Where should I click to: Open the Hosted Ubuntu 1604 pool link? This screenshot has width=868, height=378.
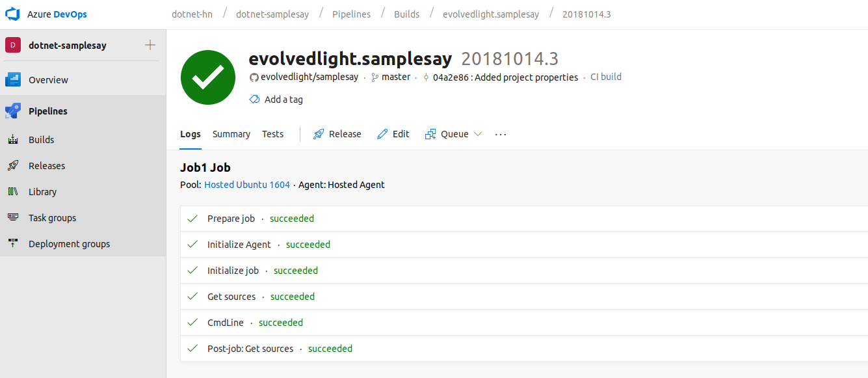[247, 185]
